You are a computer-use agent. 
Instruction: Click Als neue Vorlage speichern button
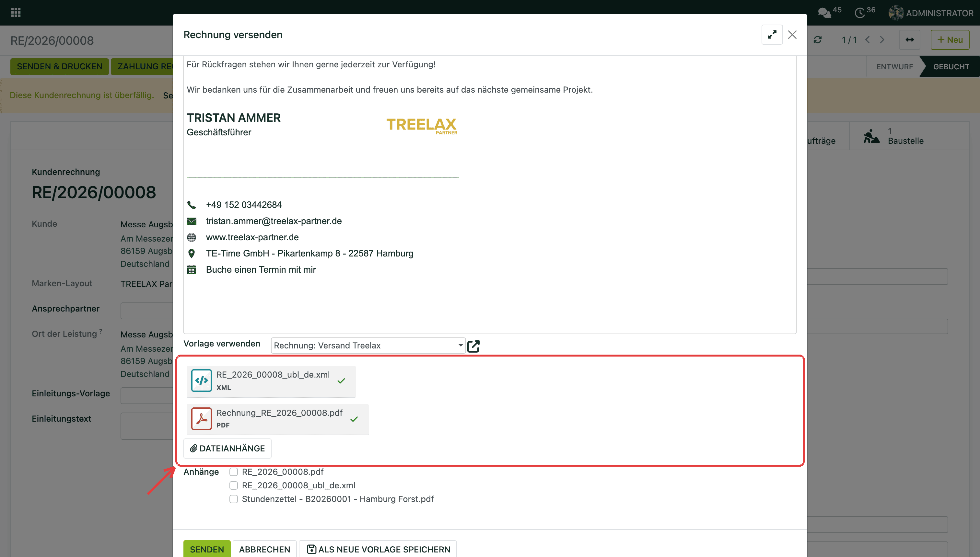coord(378,549)
